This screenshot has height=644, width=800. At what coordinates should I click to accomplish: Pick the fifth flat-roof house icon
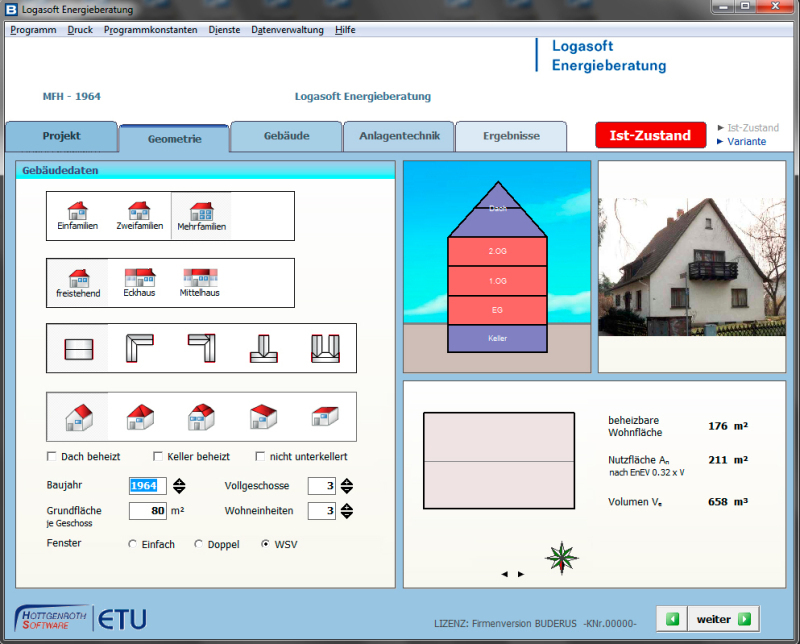(325, 416)
